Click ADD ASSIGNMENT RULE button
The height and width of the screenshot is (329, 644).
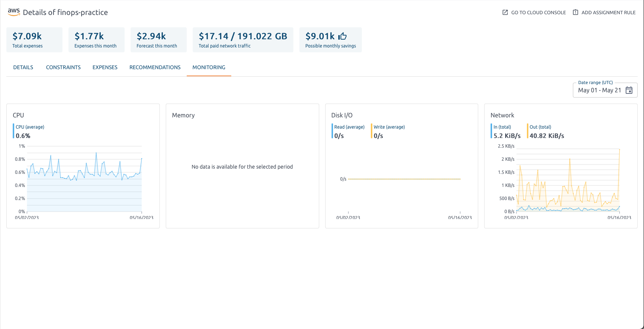(604, 12)
